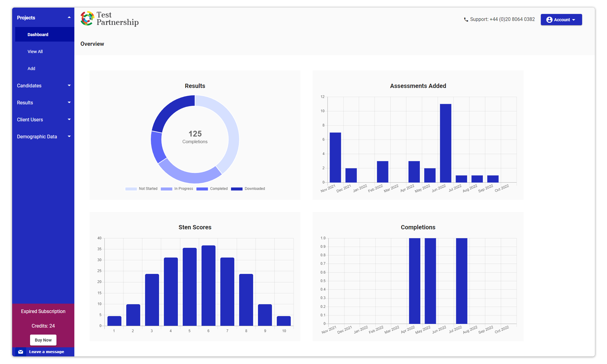Select Dashboard in the sidebar
The image size is (607, 364).
pos(38,35)
